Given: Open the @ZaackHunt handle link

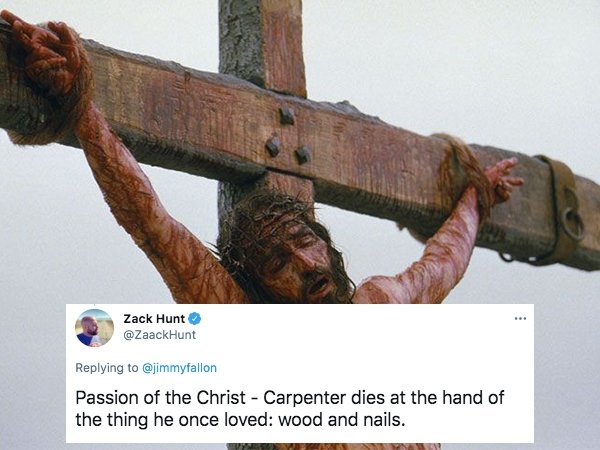Looking at the screenshot, I should pyautogui.click(x=159, y=335).
